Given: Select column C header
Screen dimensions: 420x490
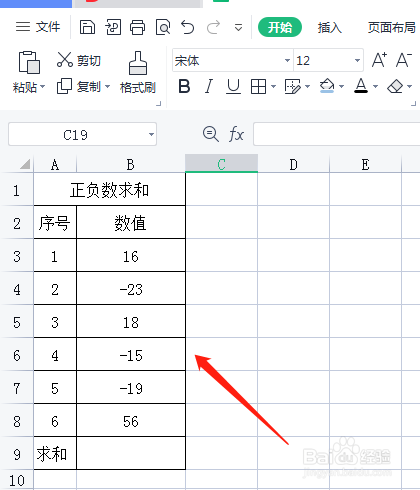Looking at the screenshot, I should 221,163.
